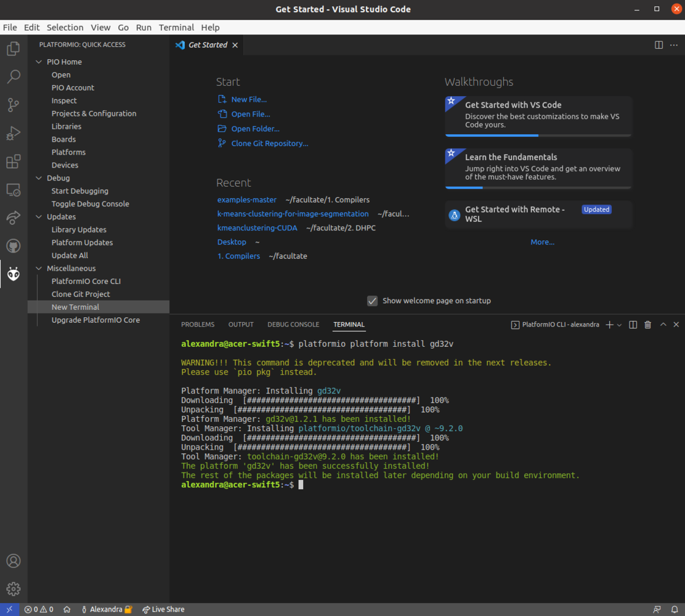Image resolution: width=685 pixels, height=616 pixels.
Task: Click the PlatformIO alien head icon
Action: click(13, 274)
